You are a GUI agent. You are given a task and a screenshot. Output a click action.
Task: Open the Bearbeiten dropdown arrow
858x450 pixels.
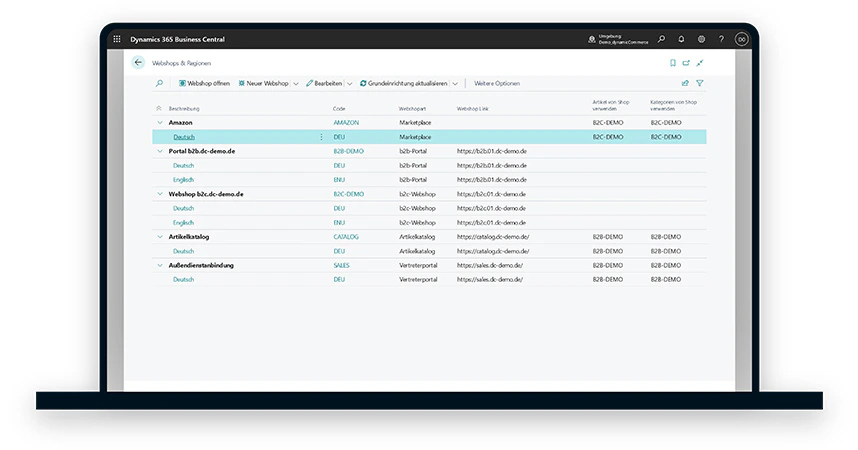pyautogui.click(x=350, y=84)
